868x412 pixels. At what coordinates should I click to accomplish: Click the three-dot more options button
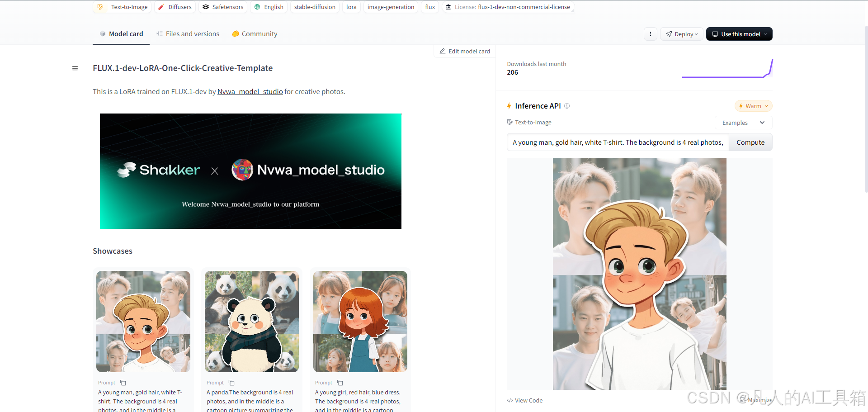(x=651, y=34)
